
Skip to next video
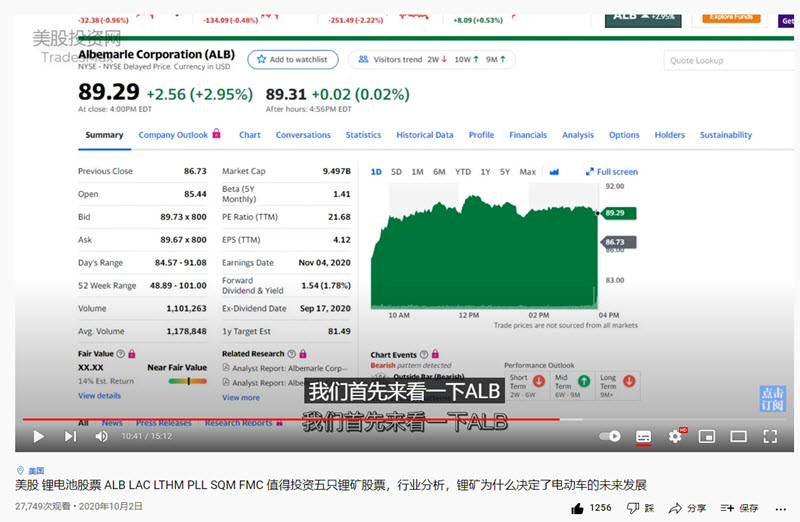pos(70,436)
